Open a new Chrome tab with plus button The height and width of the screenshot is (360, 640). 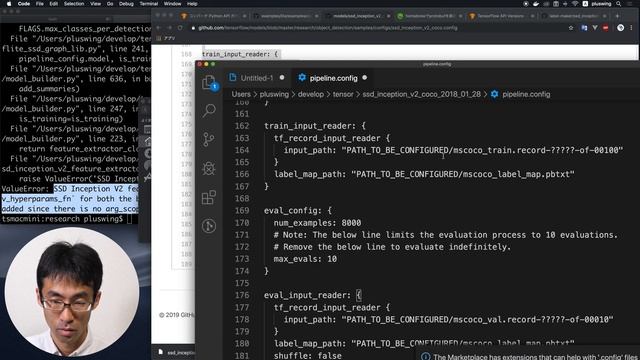618,16
